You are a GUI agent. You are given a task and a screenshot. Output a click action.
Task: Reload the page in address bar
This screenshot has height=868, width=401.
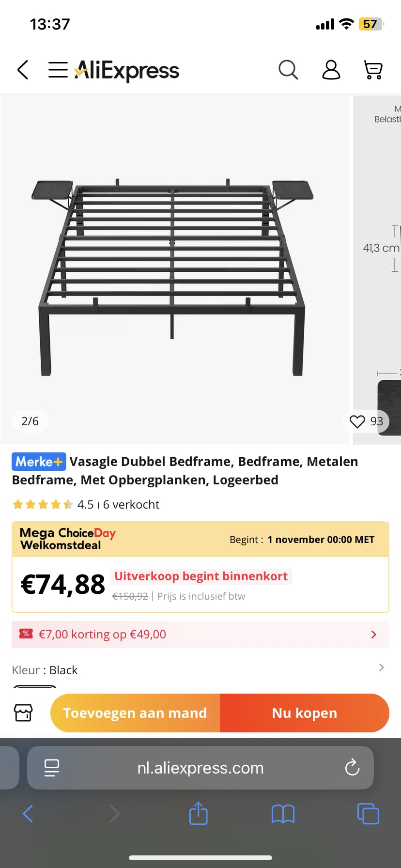coord(352,768)
